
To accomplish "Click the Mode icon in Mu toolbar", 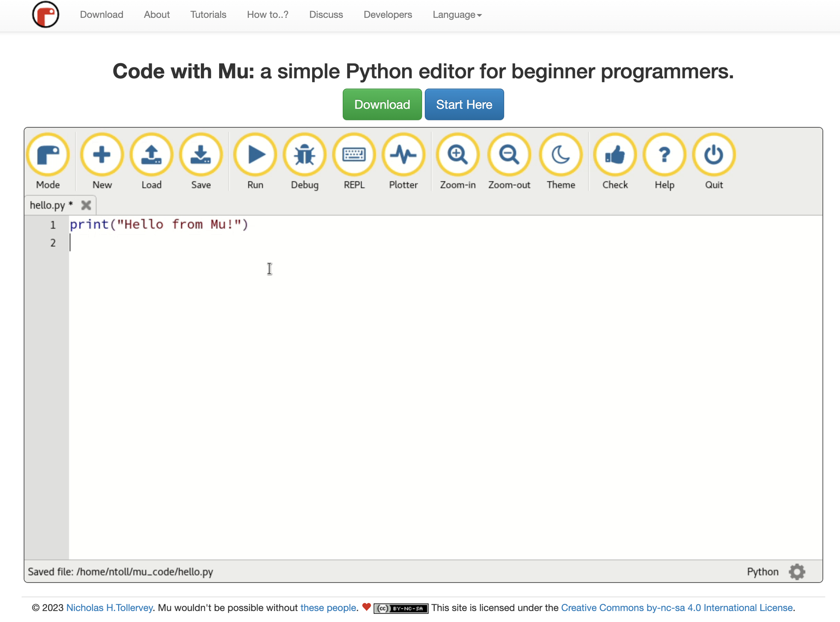I will 48,155.
